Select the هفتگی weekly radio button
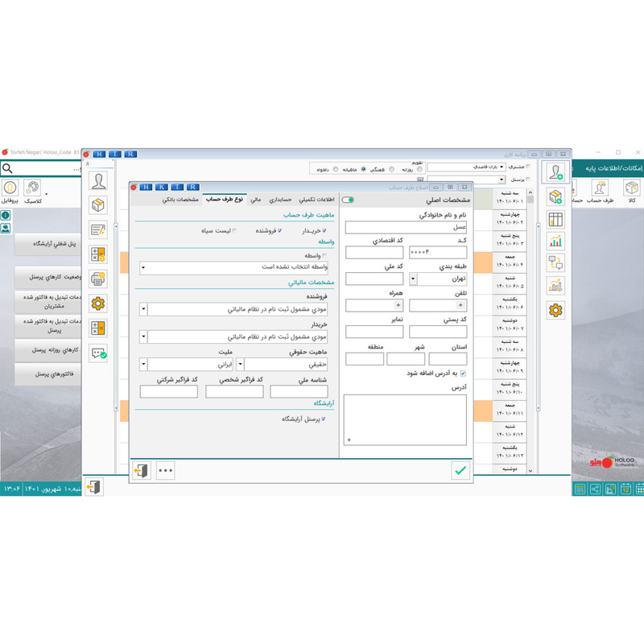 [x=391, y=169]
